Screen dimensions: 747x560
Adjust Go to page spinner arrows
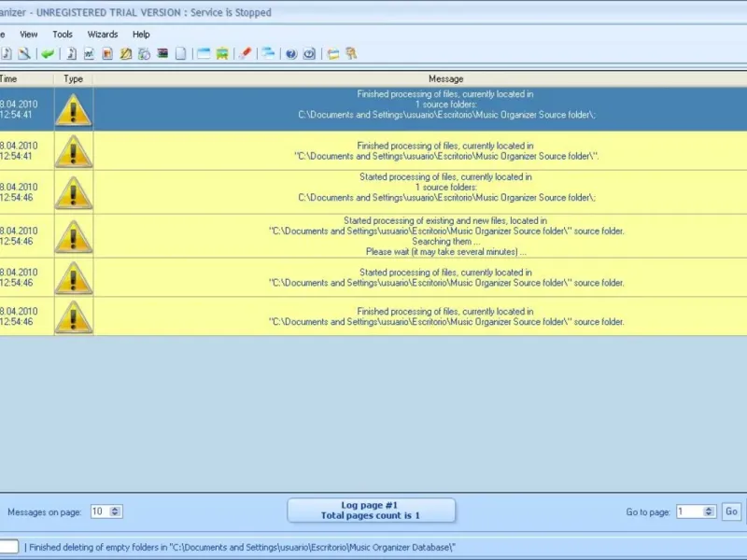[x=709, y=511]
